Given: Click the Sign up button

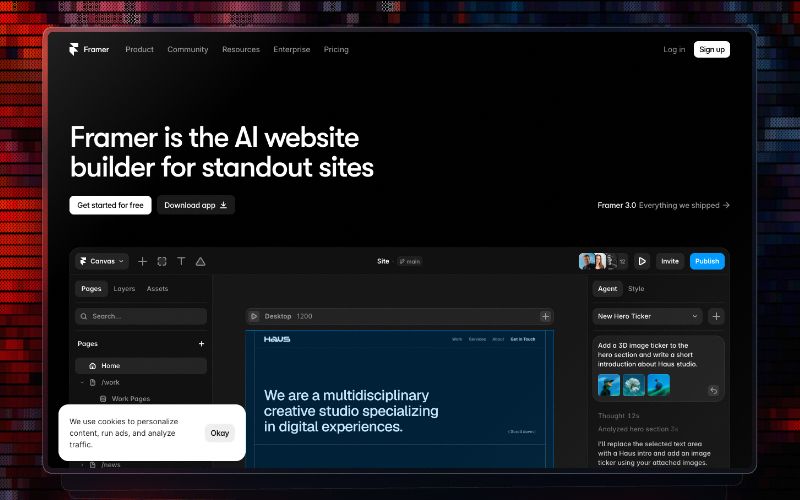Looking at the screenshot, I should [712, 49].
